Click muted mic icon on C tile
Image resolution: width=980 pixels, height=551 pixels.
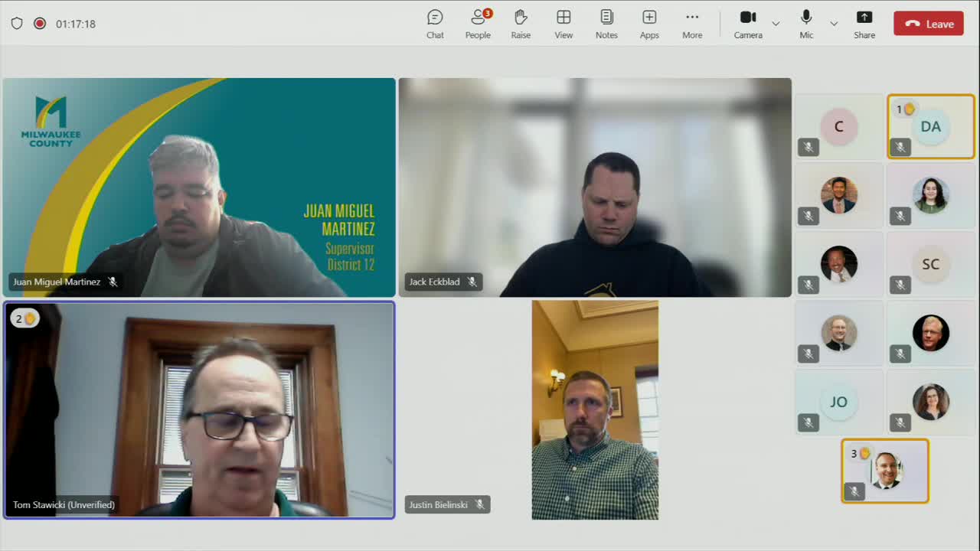tap(808, 148)
